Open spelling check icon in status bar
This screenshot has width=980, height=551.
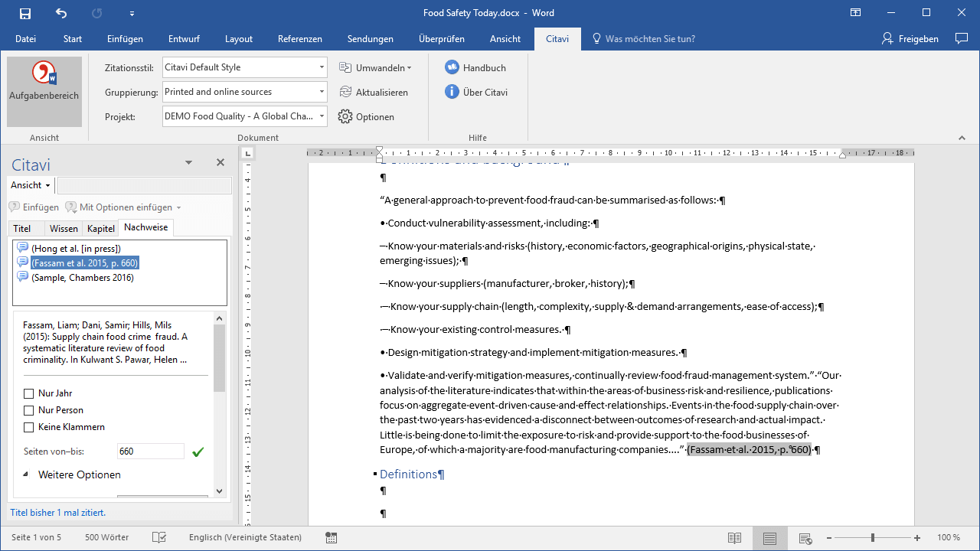pos(159,537)
